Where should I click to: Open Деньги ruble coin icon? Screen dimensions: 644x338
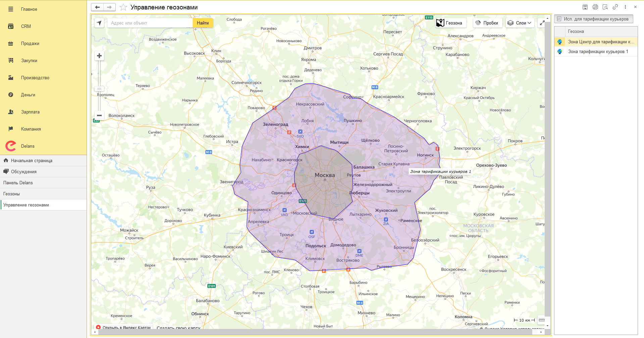click(x=11, y=95)
